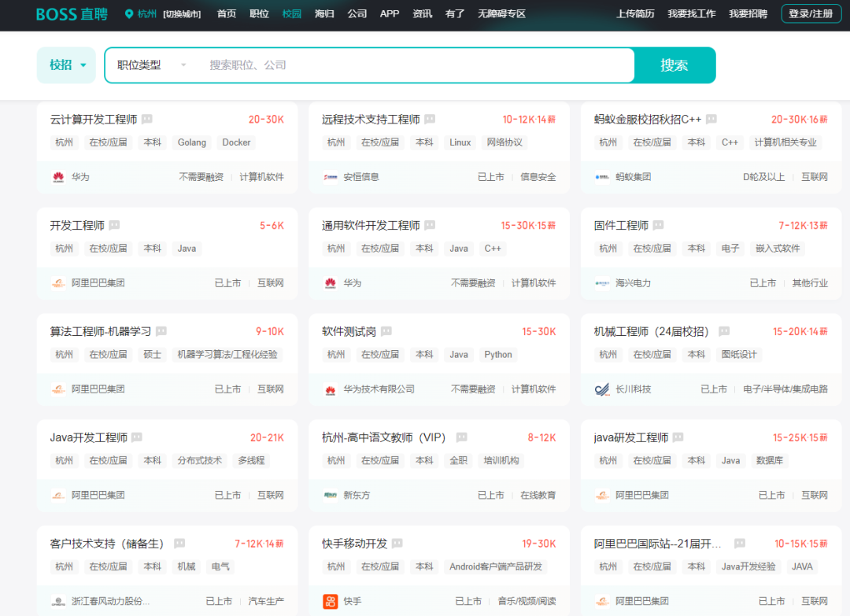This screenshot has width=850, height=616.
Task: Click 我要找工作 link
Action: pos(692,14)
